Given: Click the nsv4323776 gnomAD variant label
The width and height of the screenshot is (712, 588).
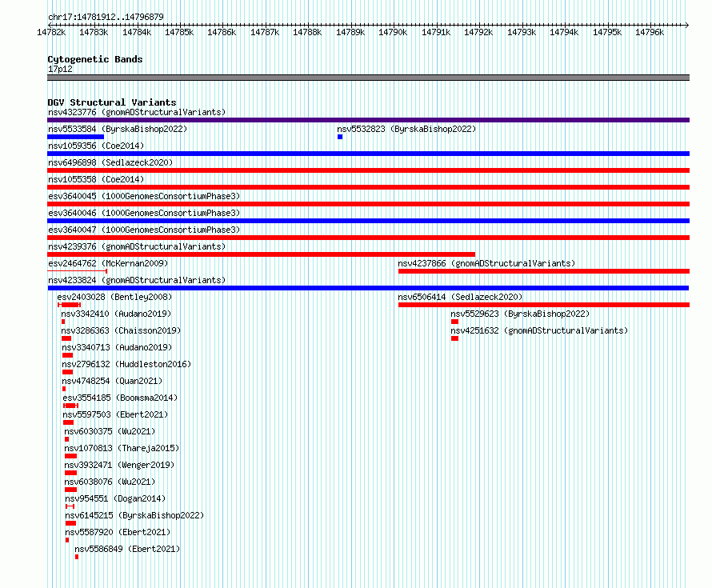Looking at the screenshot, I should click(137, 112).
